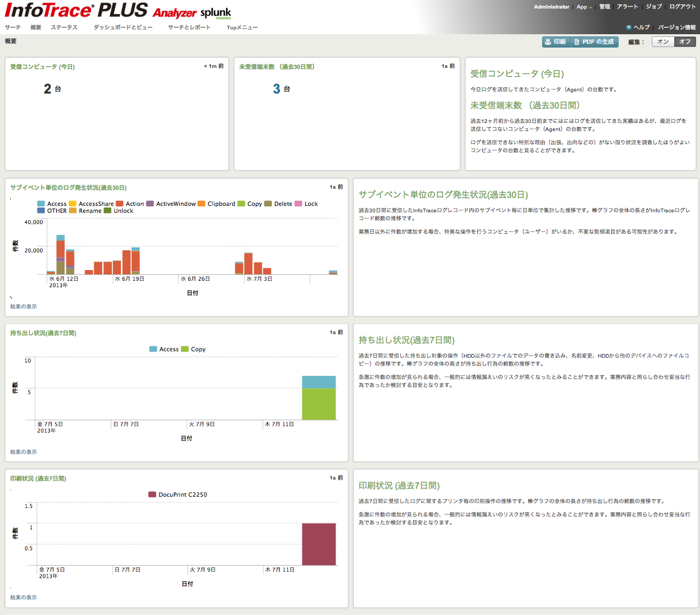Turn editing on with the オン toggle

tap(663, 42)
